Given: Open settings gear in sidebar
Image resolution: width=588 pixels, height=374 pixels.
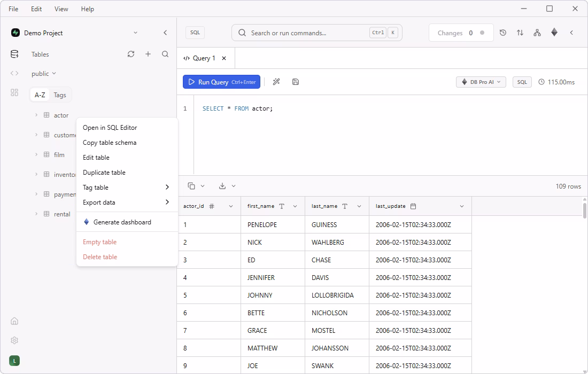Looking at the screenshot, I should 14,340.
